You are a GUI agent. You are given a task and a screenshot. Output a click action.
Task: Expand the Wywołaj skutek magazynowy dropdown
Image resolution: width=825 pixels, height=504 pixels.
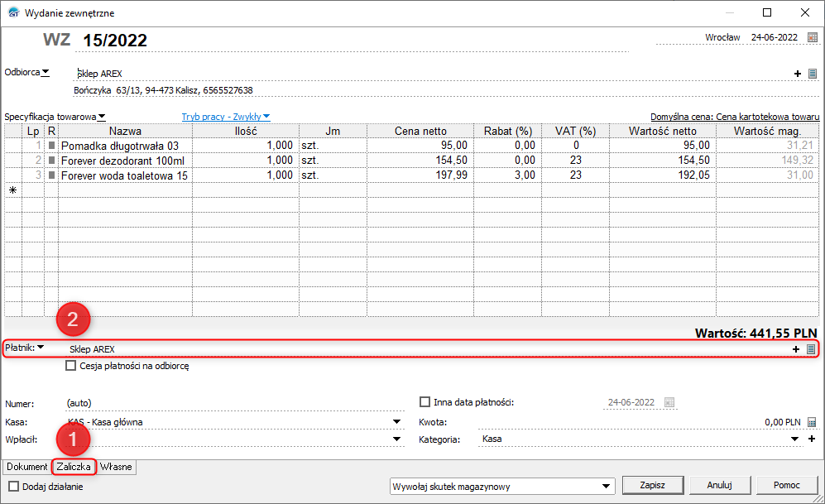607,486
